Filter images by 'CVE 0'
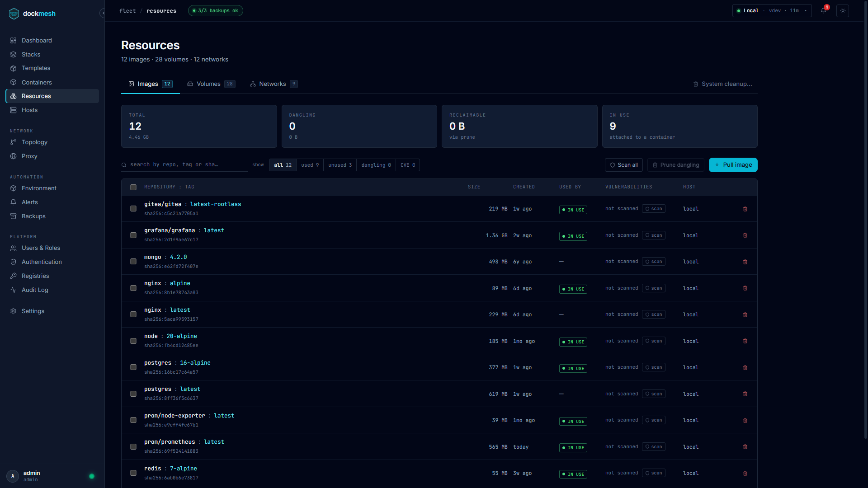This screenshot has height=488, width=868. point(408,165)
